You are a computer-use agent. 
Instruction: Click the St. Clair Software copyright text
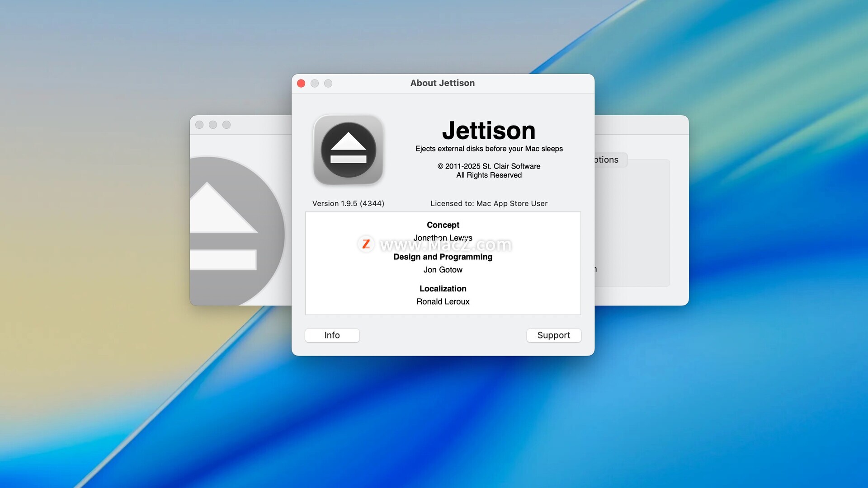(489, 166)
